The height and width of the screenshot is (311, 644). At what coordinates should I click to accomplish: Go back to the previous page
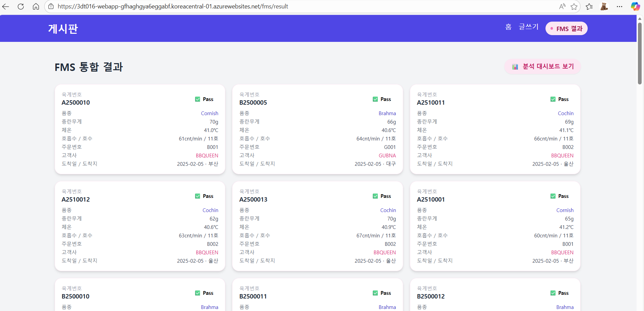click(6, 6)
